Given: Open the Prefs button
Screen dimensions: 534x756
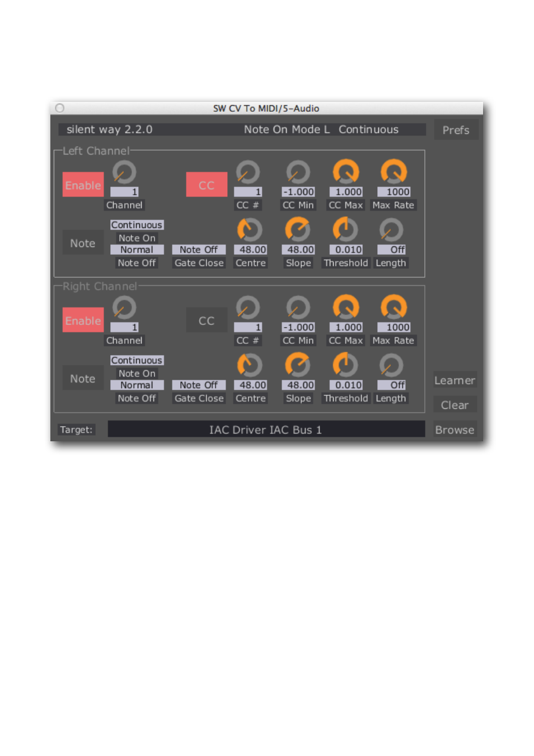Looking at the screenshot, I should 456,130.
